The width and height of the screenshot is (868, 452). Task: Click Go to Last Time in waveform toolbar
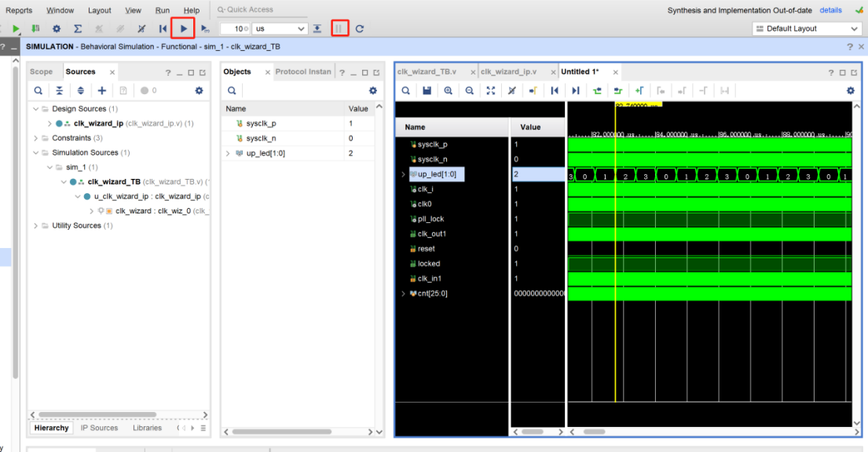(576, 91)
